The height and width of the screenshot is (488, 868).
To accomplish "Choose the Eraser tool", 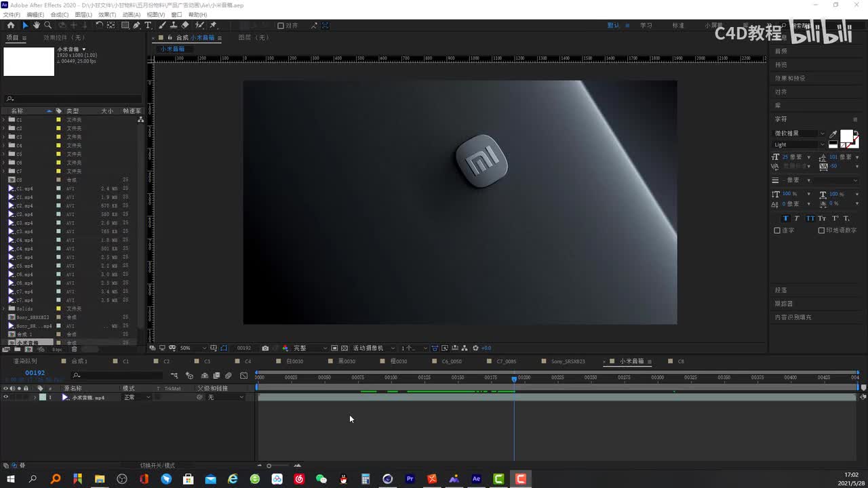I will pyautogui.click(x=185, y=25).
